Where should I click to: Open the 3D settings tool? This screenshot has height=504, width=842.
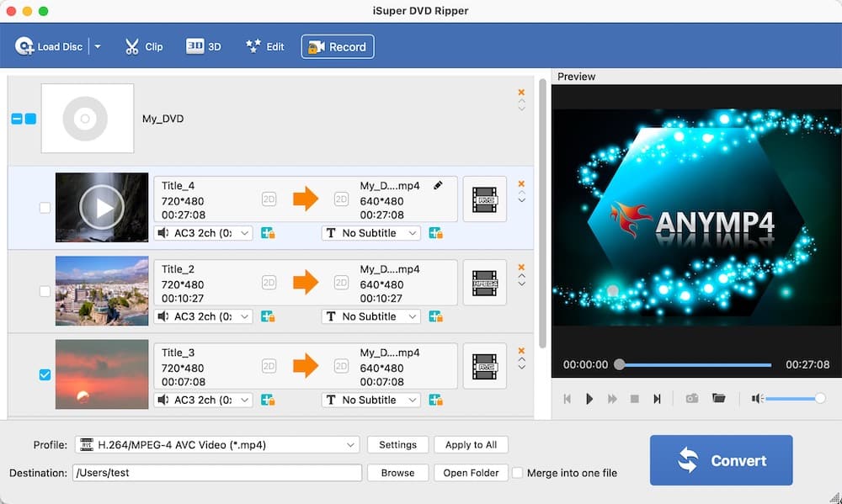click(204, 46)
